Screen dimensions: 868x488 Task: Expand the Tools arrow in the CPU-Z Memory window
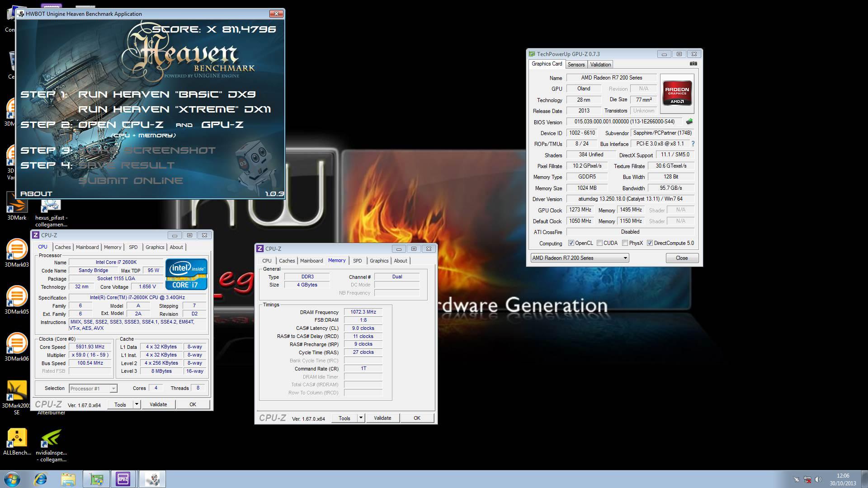click(x=361, y=418)
